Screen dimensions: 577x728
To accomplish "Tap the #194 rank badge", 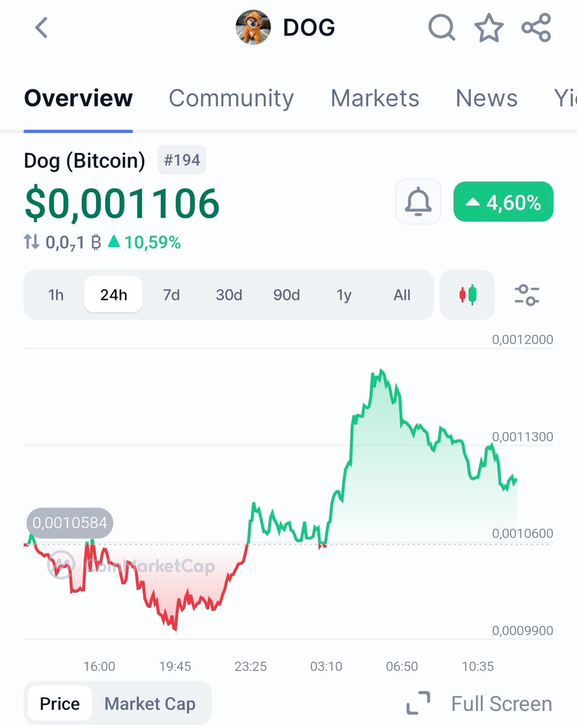I will click(x=182, y=160).
